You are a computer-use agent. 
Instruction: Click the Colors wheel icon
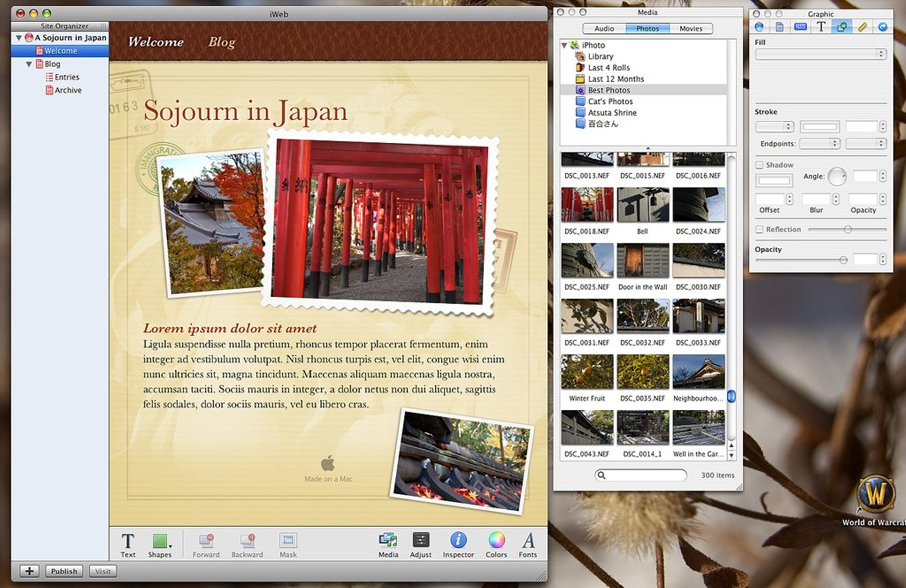point(496,540)
